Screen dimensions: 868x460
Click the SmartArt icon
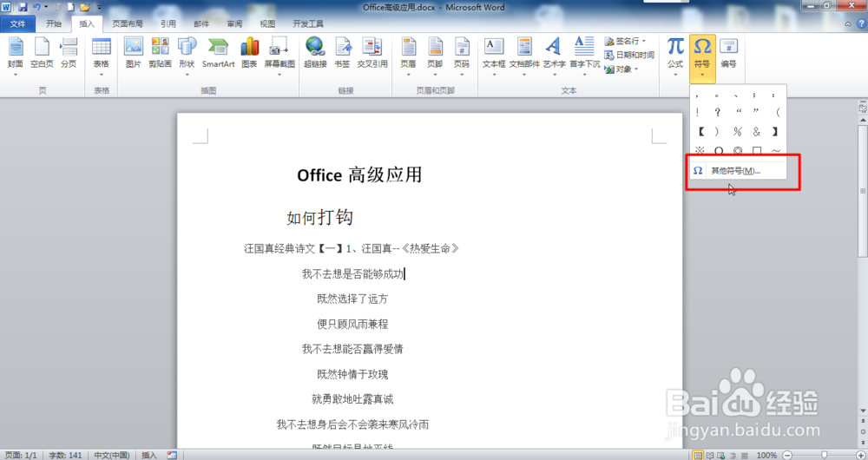click(218, 54)
